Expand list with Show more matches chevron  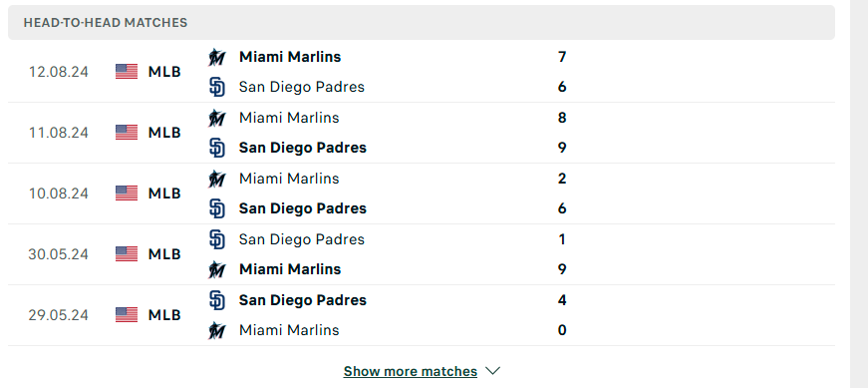point(492,371)
